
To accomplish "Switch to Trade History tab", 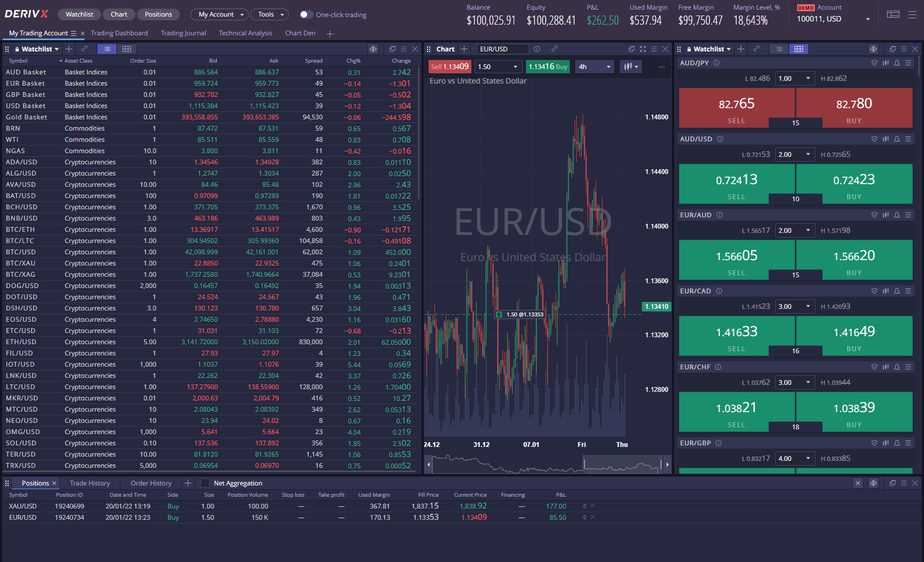I will [90, 483].
